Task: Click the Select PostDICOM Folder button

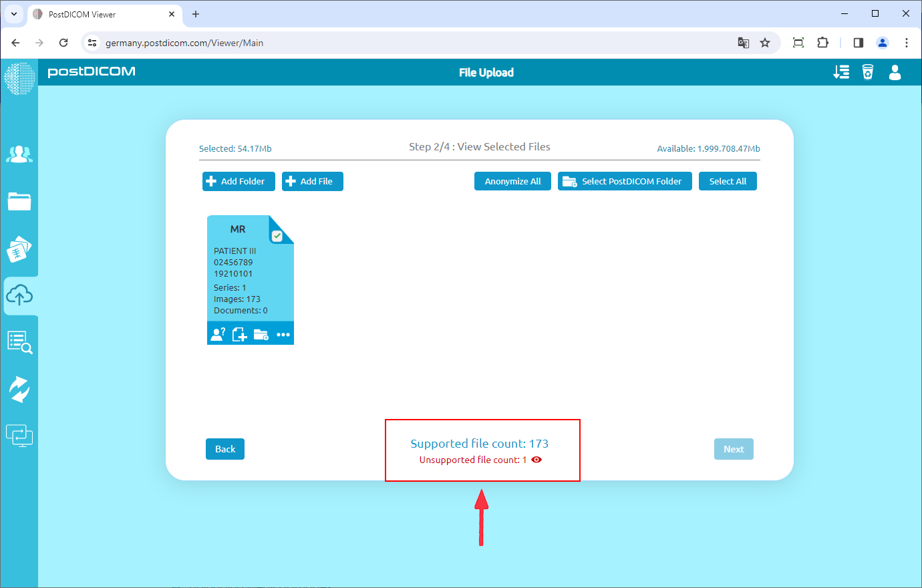Action: tap(625, 181)
